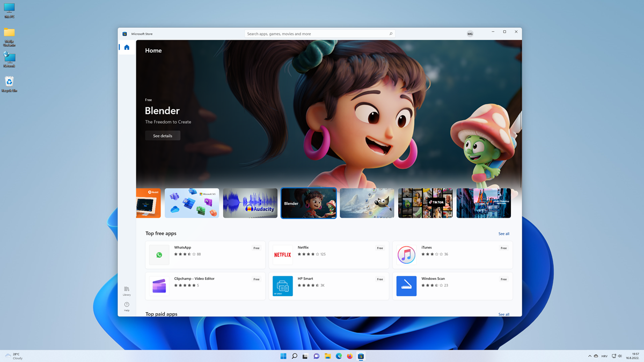This screenshot has height=362, width=644.
Task: Open the Windows Start menu
Action: pos(283,356)
